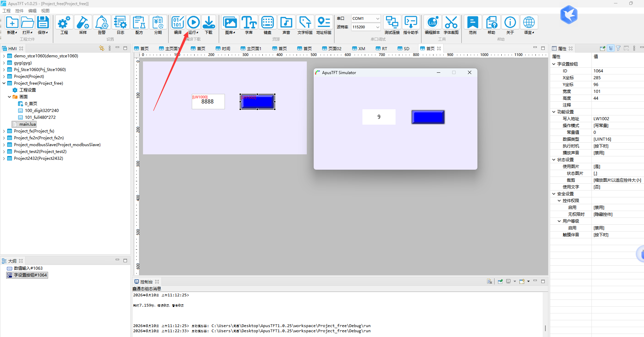Open the 语言 (language) globe icon
644x337 pixels.
(529, 23)
